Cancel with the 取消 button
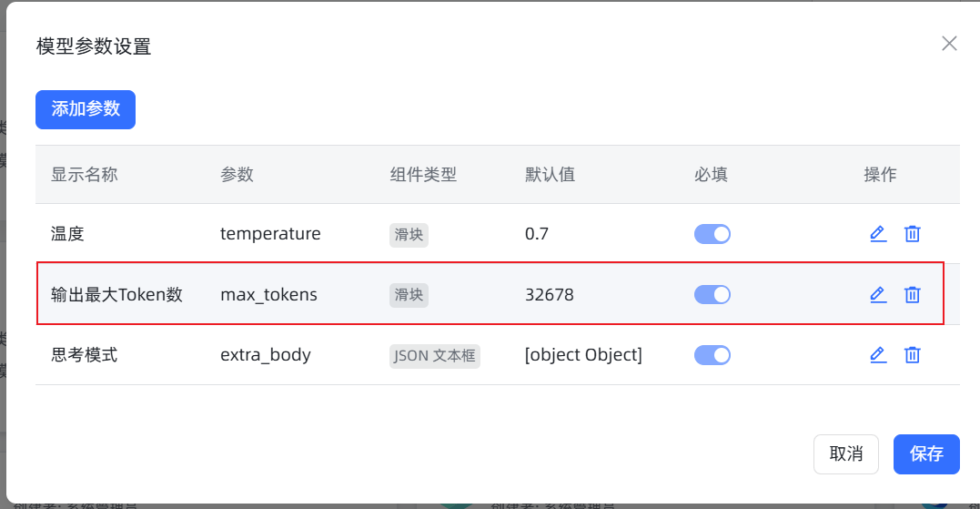The image size is (980, 509). coord(846,453)
